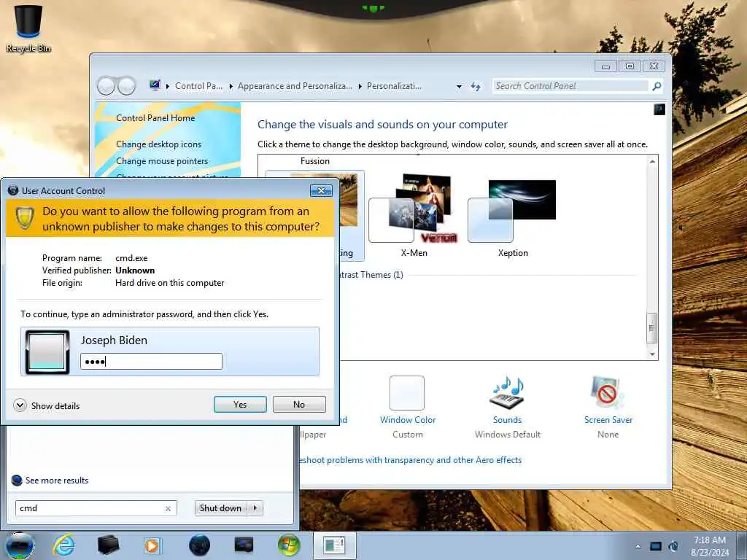Click the Start orb button

coord(20,546)
